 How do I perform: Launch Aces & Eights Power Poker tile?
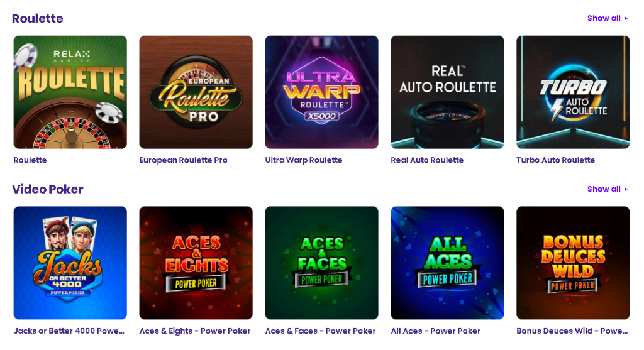click(196, 263)
